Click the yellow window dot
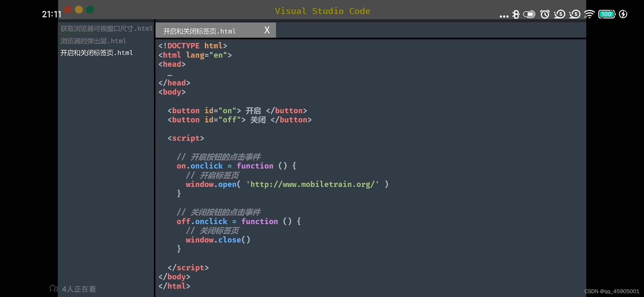The height and width of the screenshot is (297, 644). click(x=79, y=10)
